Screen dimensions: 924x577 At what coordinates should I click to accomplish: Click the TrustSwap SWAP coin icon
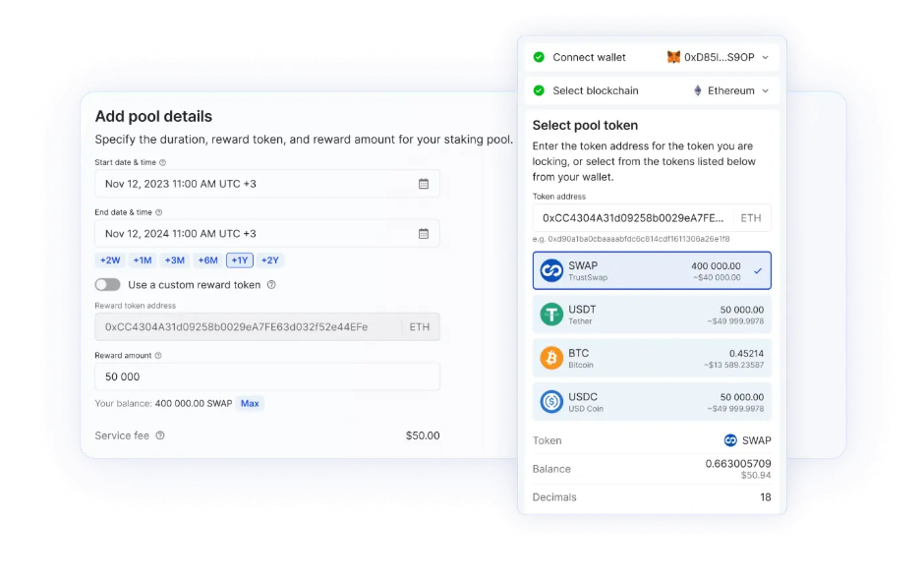[x=552, y=271]
